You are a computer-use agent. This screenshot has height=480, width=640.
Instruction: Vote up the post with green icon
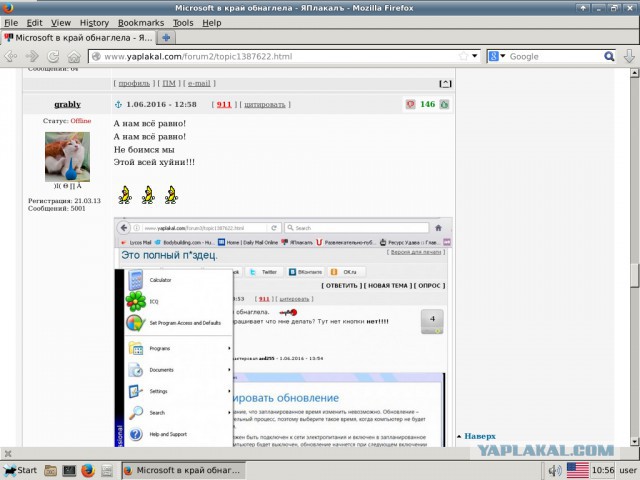point(444,104)
